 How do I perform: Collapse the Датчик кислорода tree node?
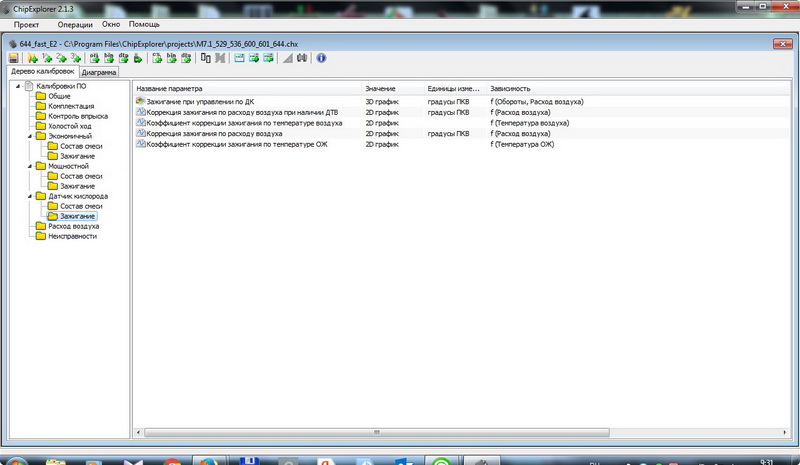click(x=30, y=197)
